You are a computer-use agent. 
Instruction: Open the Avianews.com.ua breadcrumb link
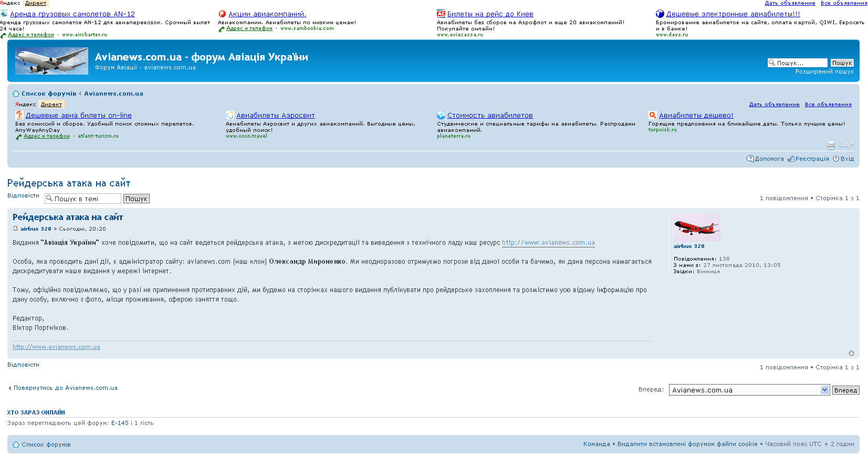(x=113, y=94)
